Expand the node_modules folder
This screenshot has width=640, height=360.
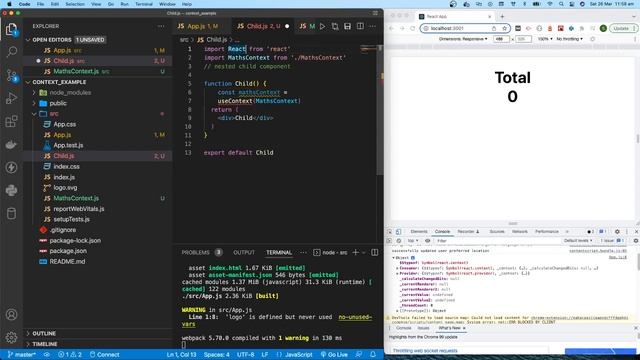pos(34,93)
